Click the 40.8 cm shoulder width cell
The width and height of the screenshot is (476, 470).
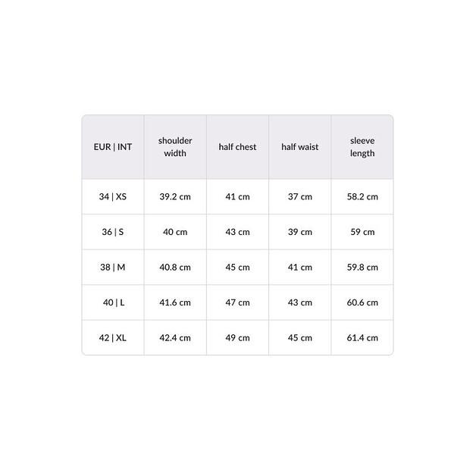175,267
